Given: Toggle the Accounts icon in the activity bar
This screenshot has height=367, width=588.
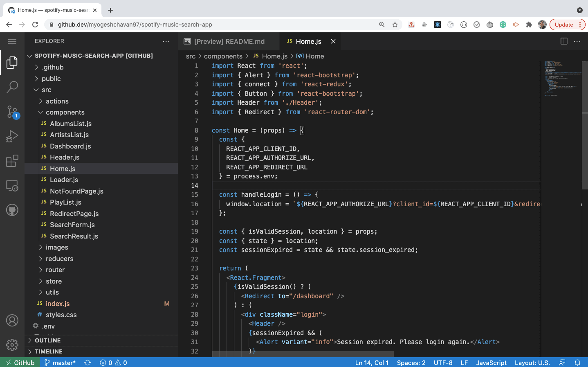Looking at the screenshot, I should tap(12, 320).
